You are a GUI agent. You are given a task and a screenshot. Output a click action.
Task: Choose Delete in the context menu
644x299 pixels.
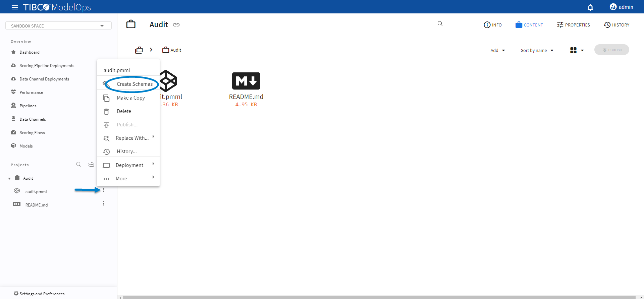click(128, 111)
